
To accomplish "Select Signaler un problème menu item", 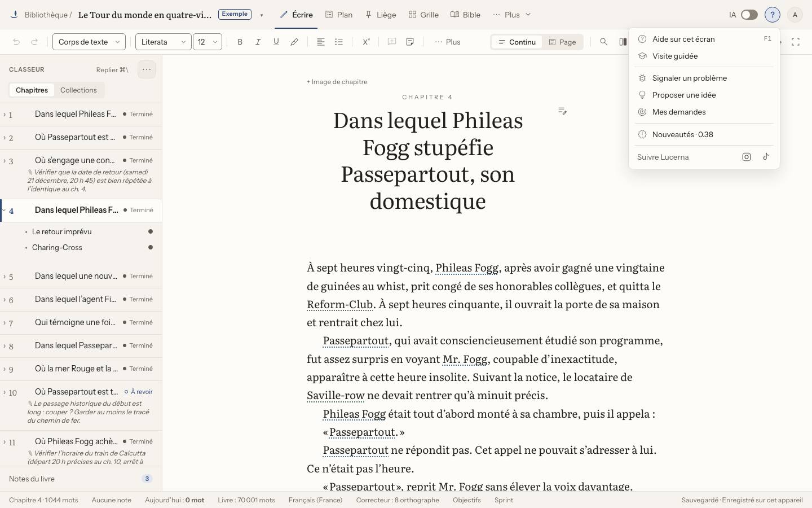I will [704, 78].
